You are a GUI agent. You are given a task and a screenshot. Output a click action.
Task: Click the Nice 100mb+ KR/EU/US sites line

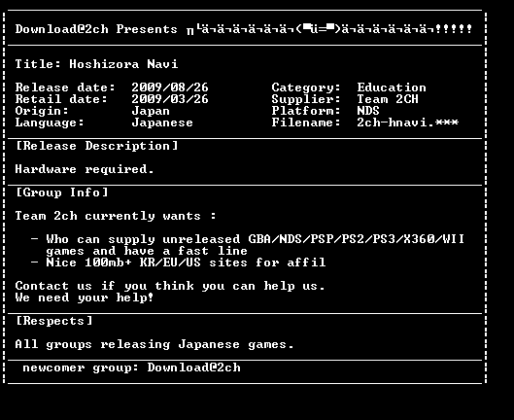click(178, 262)
